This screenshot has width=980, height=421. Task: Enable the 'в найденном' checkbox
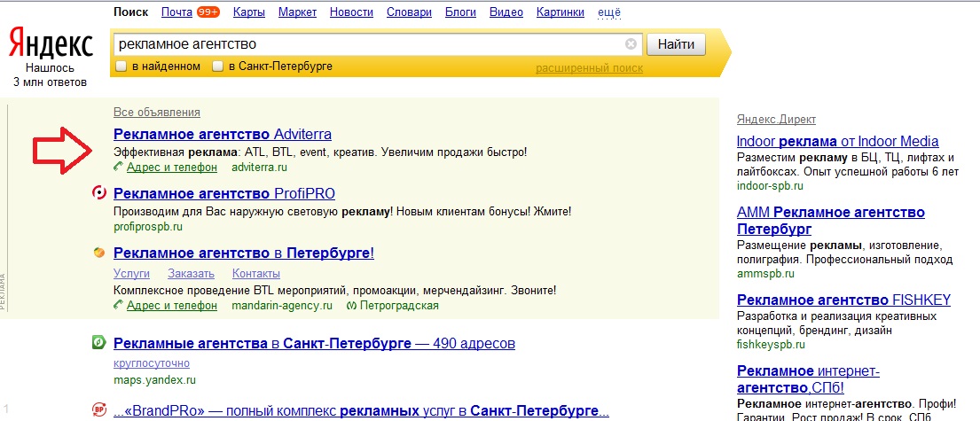tap(122, 66)
